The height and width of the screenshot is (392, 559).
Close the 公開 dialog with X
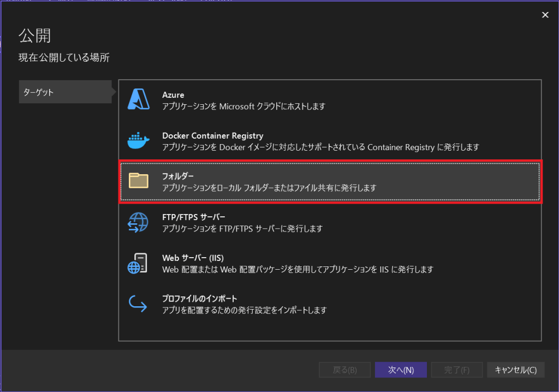point(545,15)
